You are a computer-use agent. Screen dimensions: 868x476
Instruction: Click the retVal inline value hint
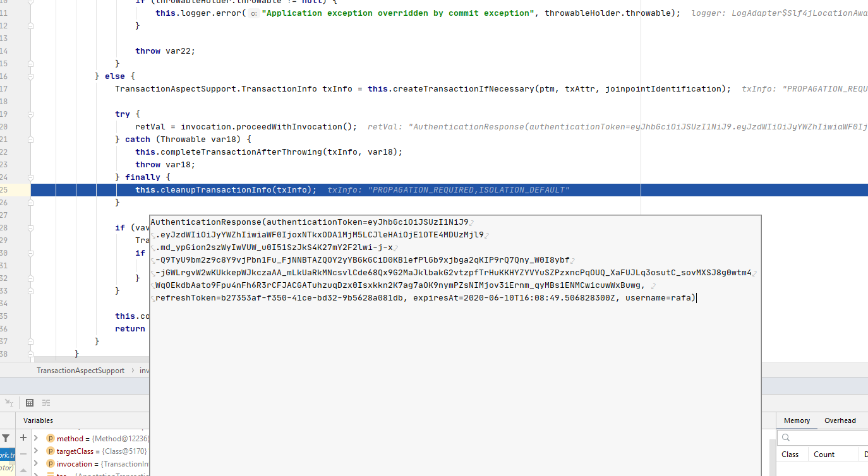tap(617, 127)
